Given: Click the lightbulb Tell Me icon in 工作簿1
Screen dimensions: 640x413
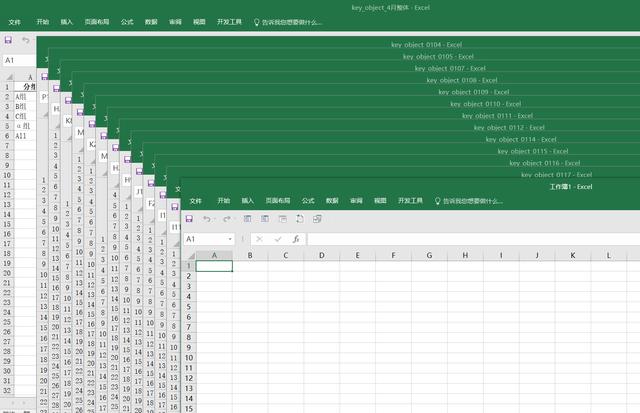Looking at the screenshot, I should tap(437, 200).
